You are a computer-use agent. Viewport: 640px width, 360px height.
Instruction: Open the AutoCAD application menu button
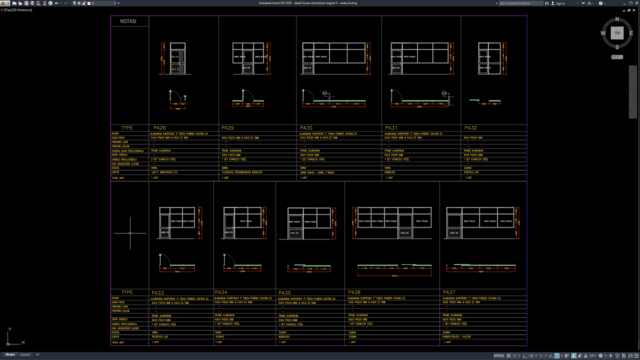(5, 3)
